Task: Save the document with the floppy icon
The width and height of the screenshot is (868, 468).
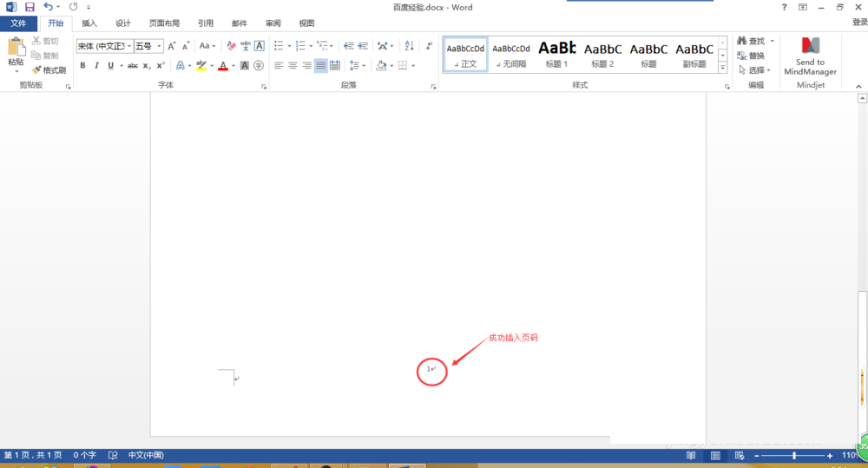Action: (30, 7)
